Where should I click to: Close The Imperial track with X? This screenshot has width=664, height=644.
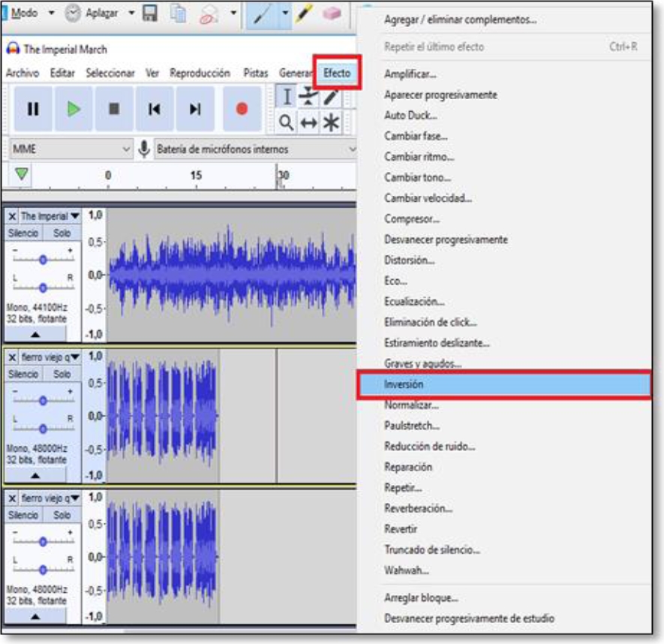pyautogui.click(x=12, y=216)
